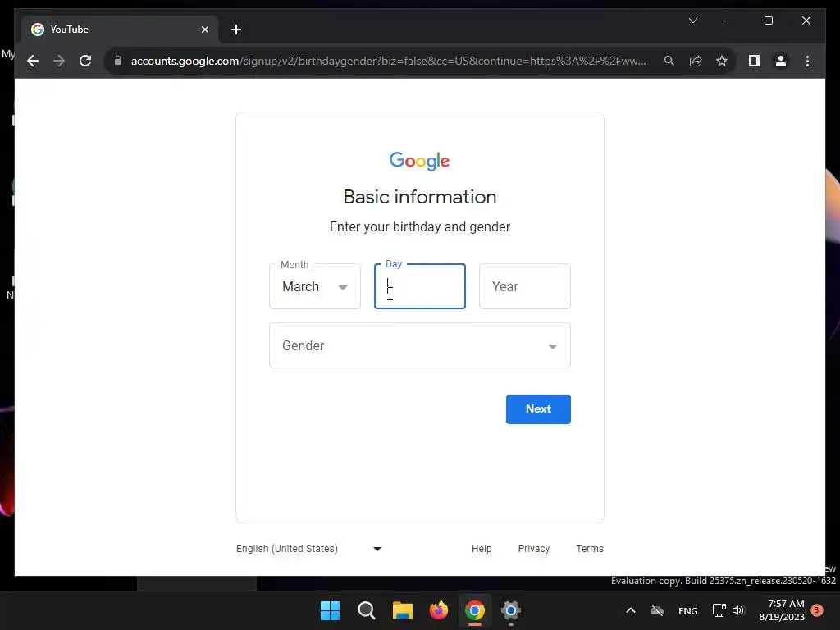Select the YouTube browser tab
The height and width of the screenshot is (630, 840).
coord(119,30)
